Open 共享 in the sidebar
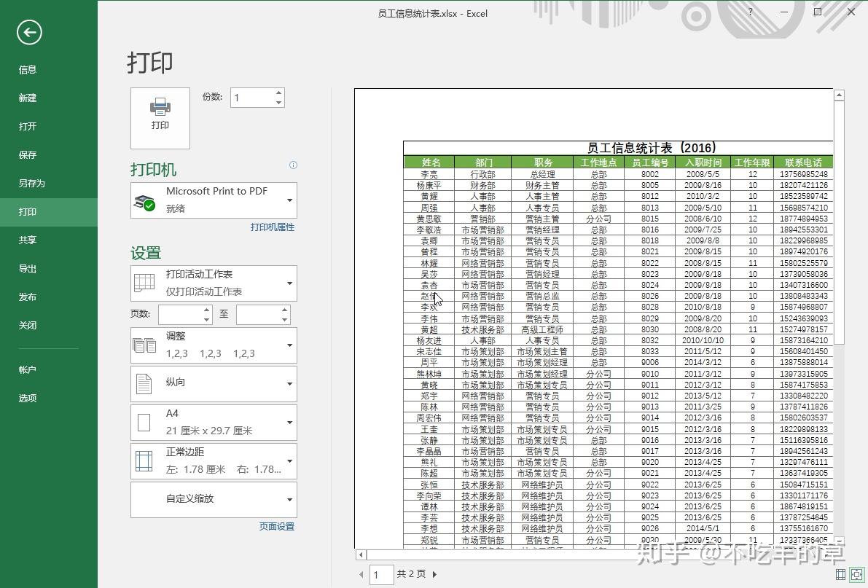Screen dimensions: 868x588 [x=49, y=240]
